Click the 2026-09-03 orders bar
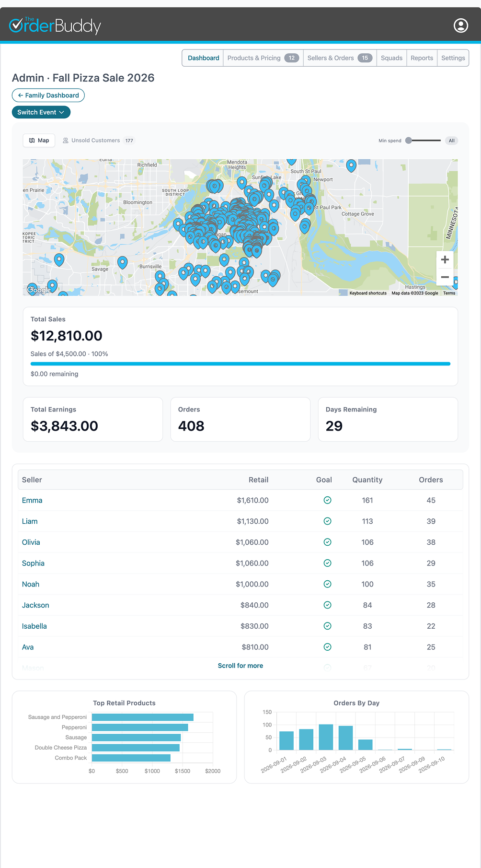 click(x=326, y=737)
